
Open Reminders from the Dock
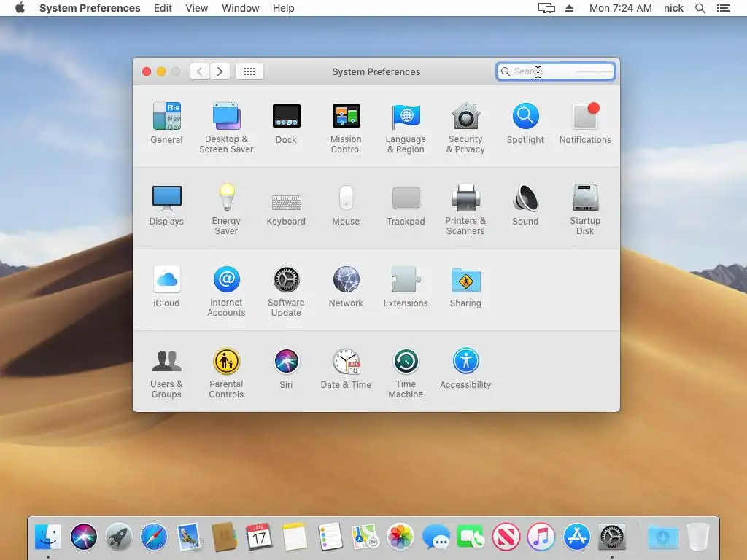(x=330, y=537)
